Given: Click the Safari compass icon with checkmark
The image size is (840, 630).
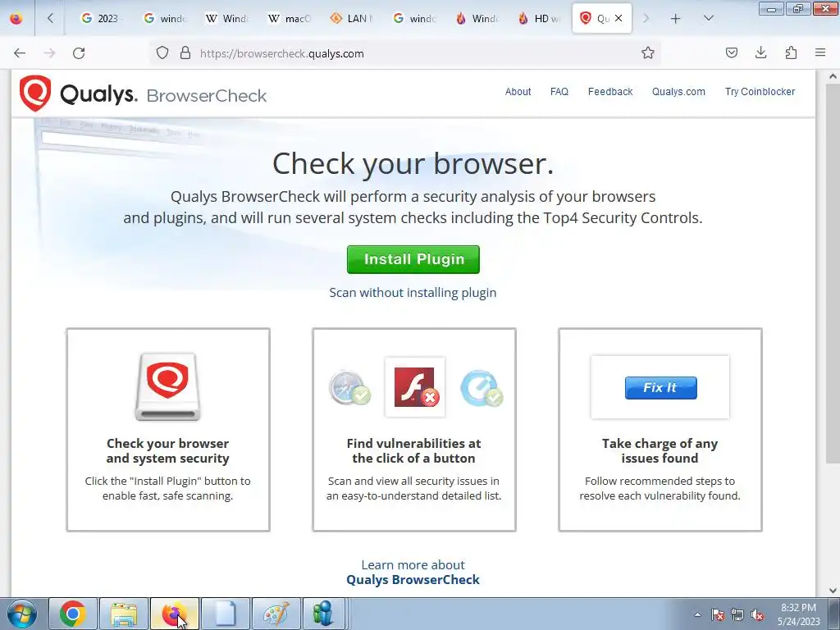Looking at the screenshot, I should click(x=350, y=387).
